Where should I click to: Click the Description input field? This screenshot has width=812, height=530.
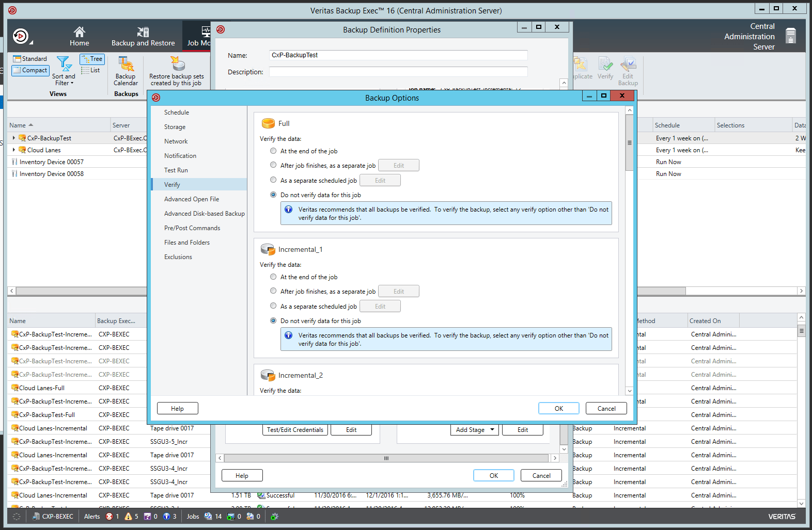(398, 72)
